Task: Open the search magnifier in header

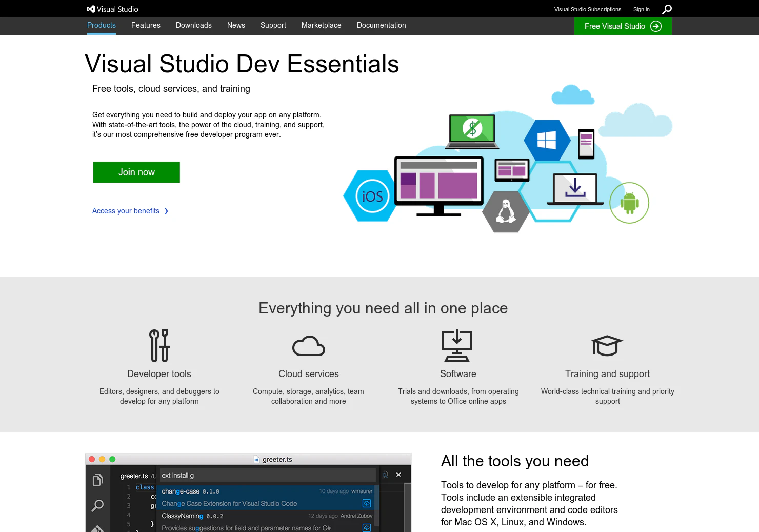Action: click(667, 9)
